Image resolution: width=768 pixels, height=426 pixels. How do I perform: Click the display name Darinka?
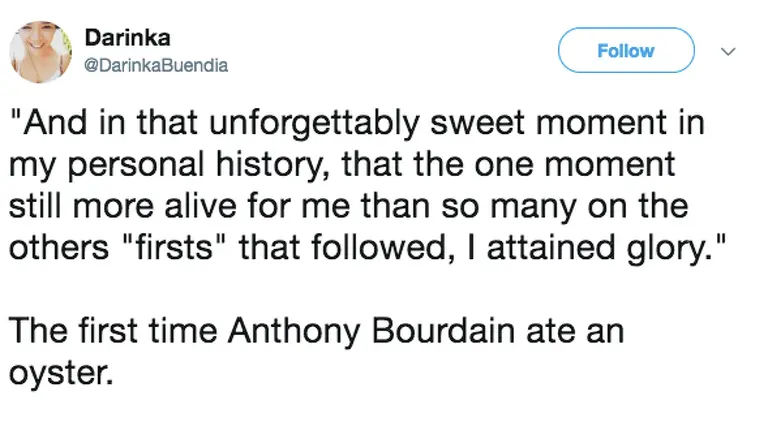click(x=127, y=38)
